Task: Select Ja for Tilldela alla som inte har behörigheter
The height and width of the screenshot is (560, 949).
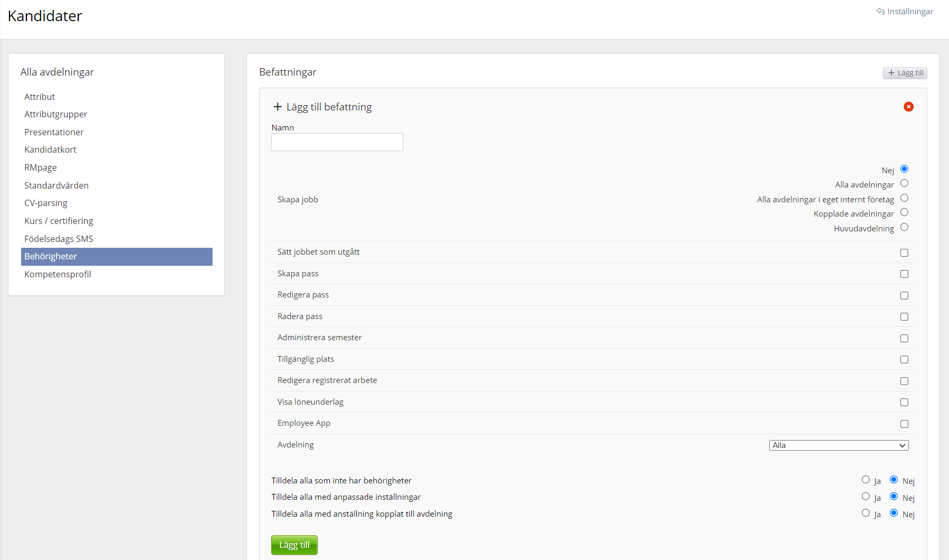Action: [865, 480]
